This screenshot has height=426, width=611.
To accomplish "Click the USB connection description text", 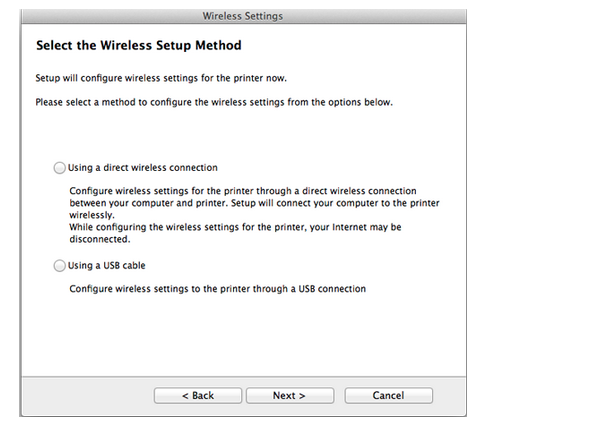I will click(217, 289).
